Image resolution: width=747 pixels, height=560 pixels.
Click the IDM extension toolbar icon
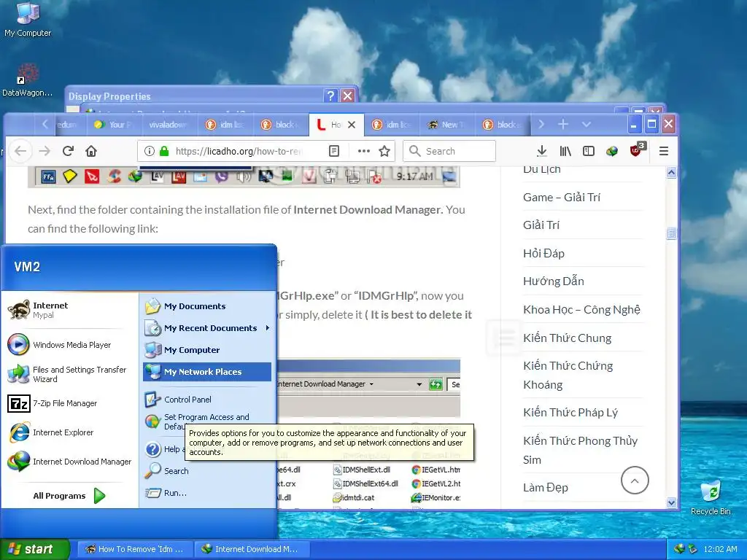click(x=612, y=151)
